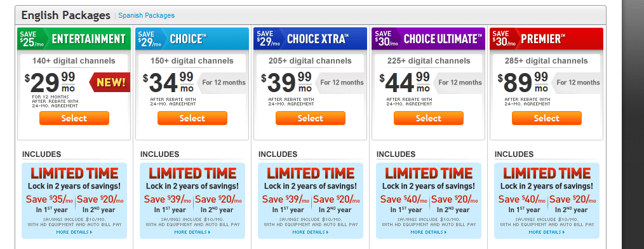Viewport: 644px width, 249px height.
Task: Select the Entertainment package
Action: tap(74, 118)
